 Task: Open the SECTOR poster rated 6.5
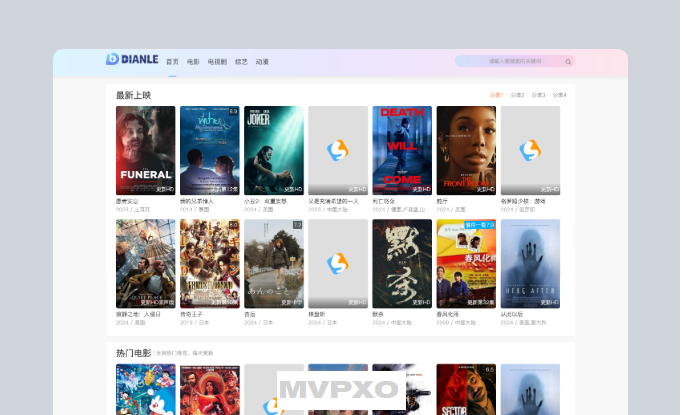pos(466,390)
